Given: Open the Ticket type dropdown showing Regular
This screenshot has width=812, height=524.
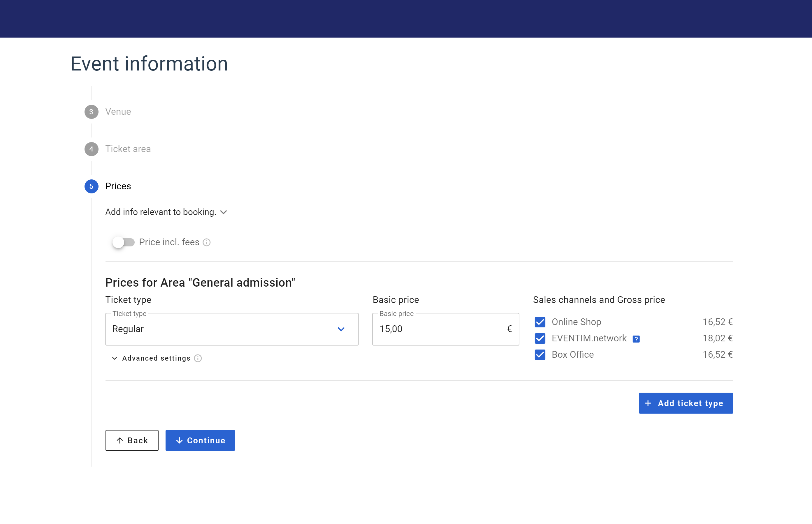Looking at the screenshot, I should coord(231,329).
